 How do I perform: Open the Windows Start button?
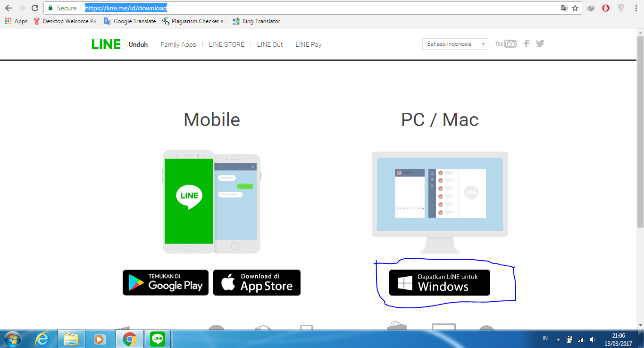point(13,339)
